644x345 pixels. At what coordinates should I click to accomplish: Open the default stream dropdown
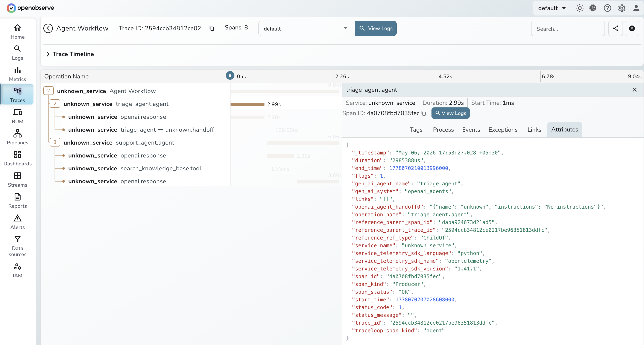pyautogui.click(x=306, y=28)
